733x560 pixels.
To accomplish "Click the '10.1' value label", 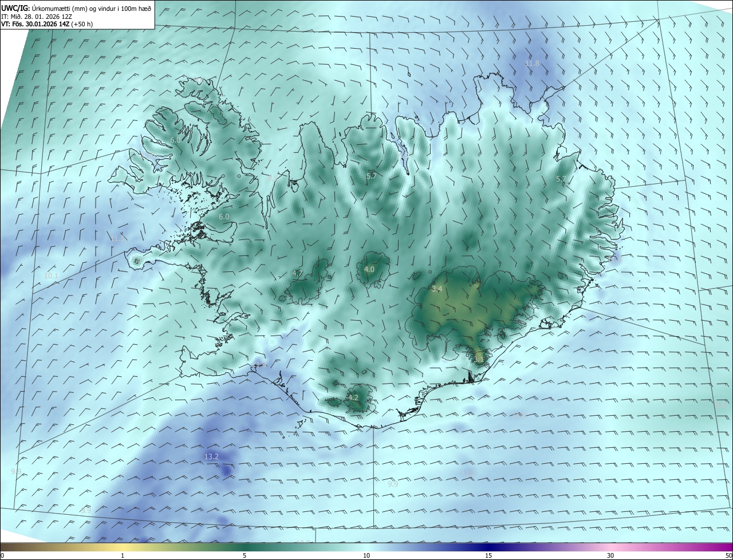I will 51,276.
